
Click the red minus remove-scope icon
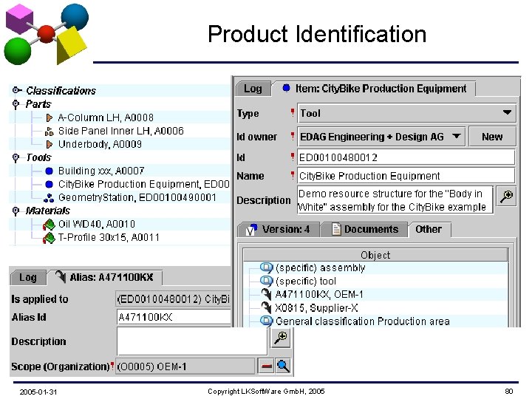(266, 366)
